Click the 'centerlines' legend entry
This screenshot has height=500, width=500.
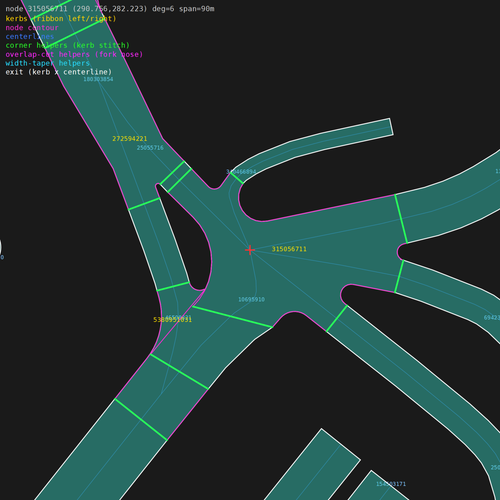(x=30, y=36)
